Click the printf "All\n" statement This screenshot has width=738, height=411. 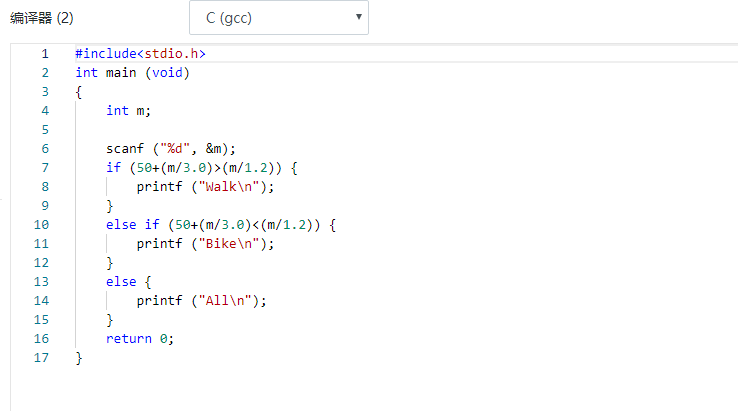point(201,301)
